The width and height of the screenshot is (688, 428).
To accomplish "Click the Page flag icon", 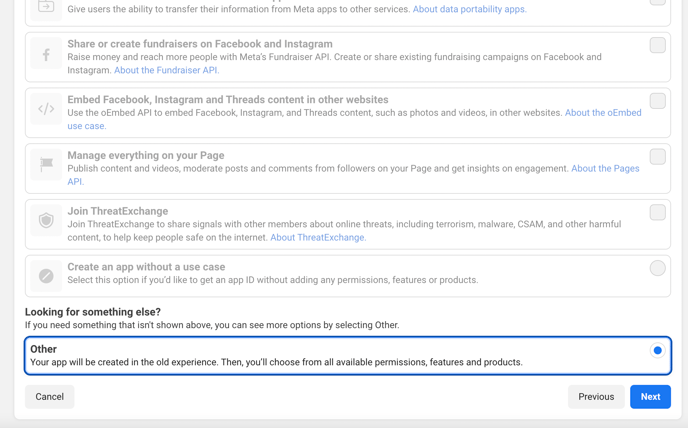I will pyautogui.click(x=46, y=164).
